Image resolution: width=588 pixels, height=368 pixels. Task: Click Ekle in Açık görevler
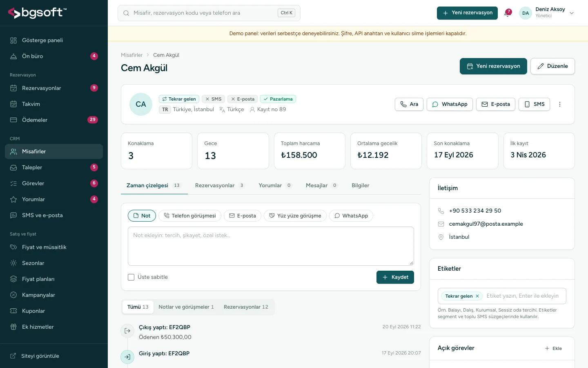(554, 348)
